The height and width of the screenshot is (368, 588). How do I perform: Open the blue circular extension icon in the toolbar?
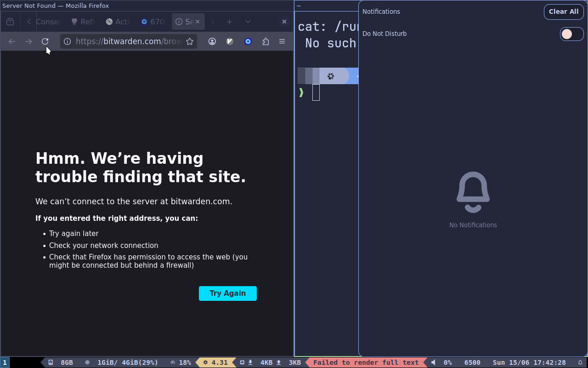[248, 41]
